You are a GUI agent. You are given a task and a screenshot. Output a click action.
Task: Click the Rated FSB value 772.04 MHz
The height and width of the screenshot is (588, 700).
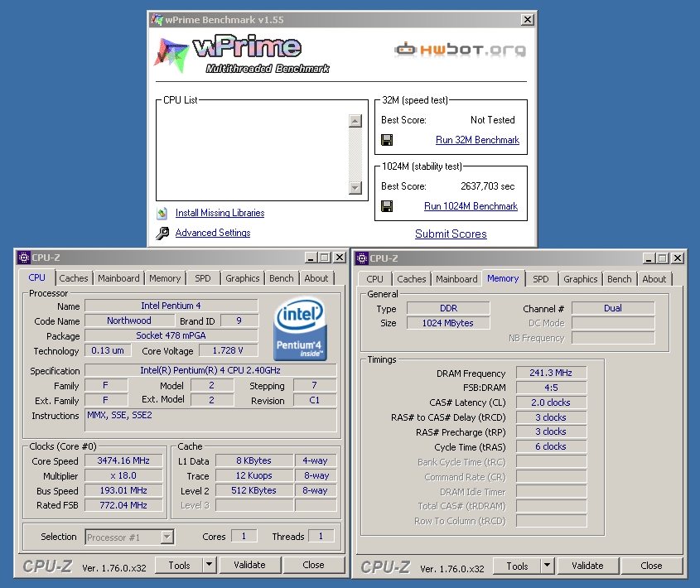[123, 505]
